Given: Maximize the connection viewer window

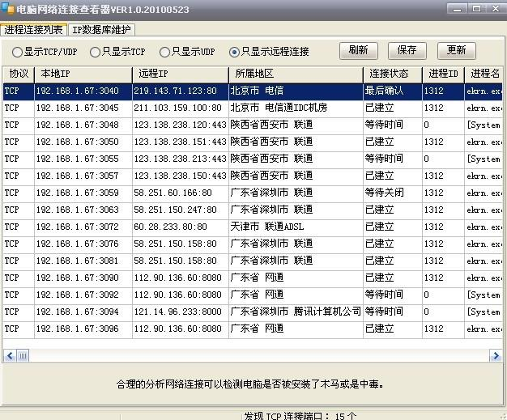Looking at the screenshot, I should coord(476,9).
